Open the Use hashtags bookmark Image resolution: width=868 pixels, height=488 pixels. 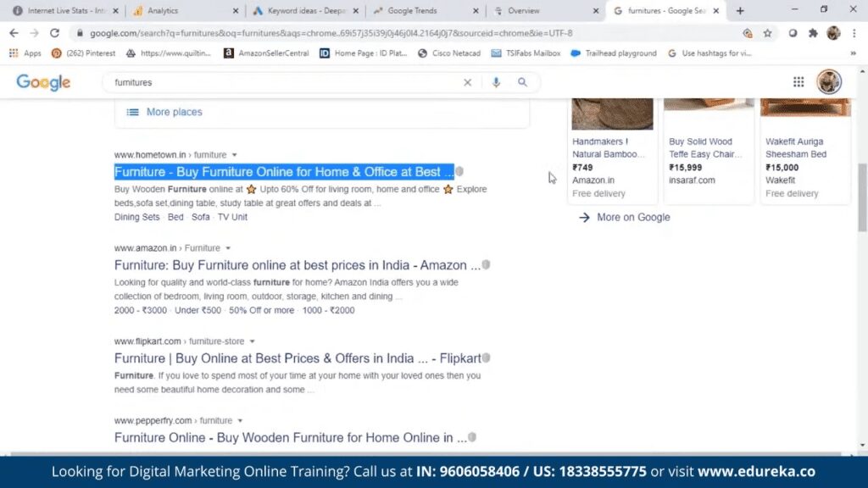pyautogui.click(x=709, y=53)
